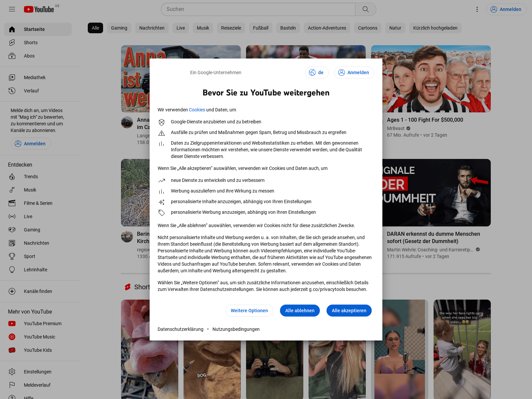
Task: Open the Cookies link
Action: coord(197,110)
